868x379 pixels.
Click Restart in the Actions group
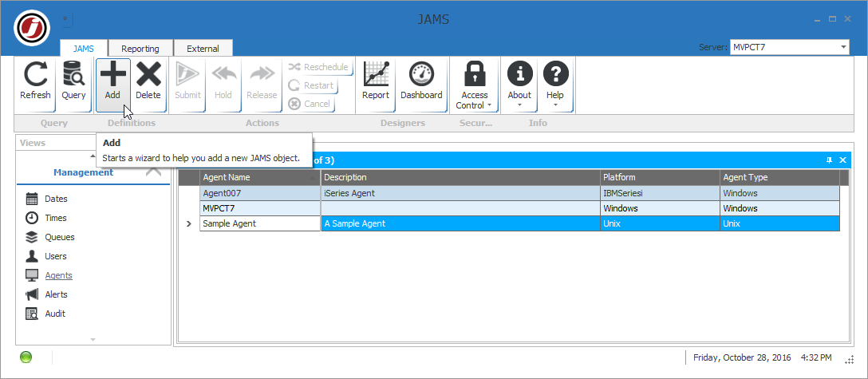pos(312,85)
